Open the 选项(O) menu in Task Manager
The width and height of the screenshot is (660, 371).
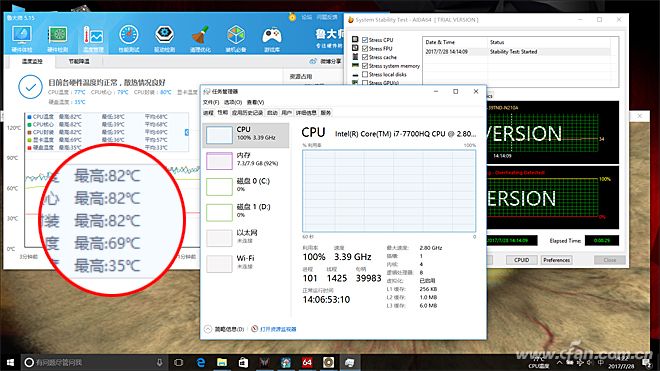pyautogui.click(x=233, y=102)
